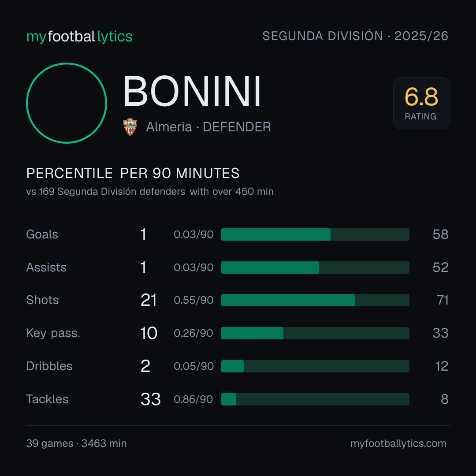Image resolution: width=476 pixels, height=476 pixels.
Task: Click the Assists percentile bar
Action: pos(315,268)
